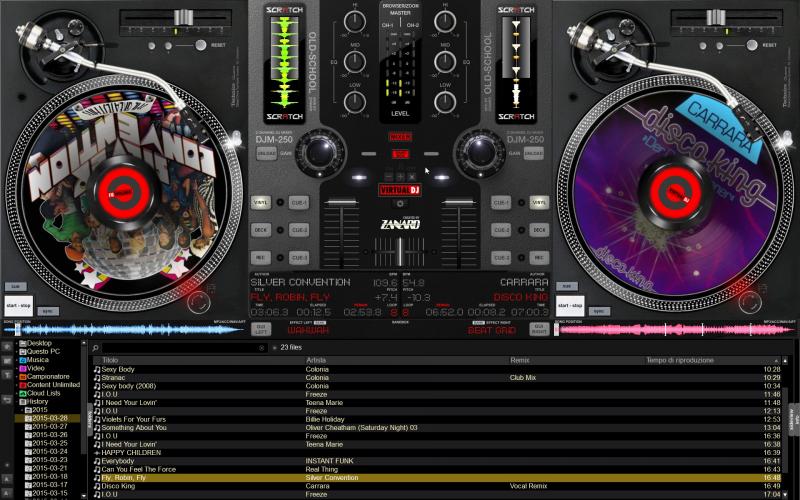Click the clear icon in search field
The image size is (800, 500).
261,348
